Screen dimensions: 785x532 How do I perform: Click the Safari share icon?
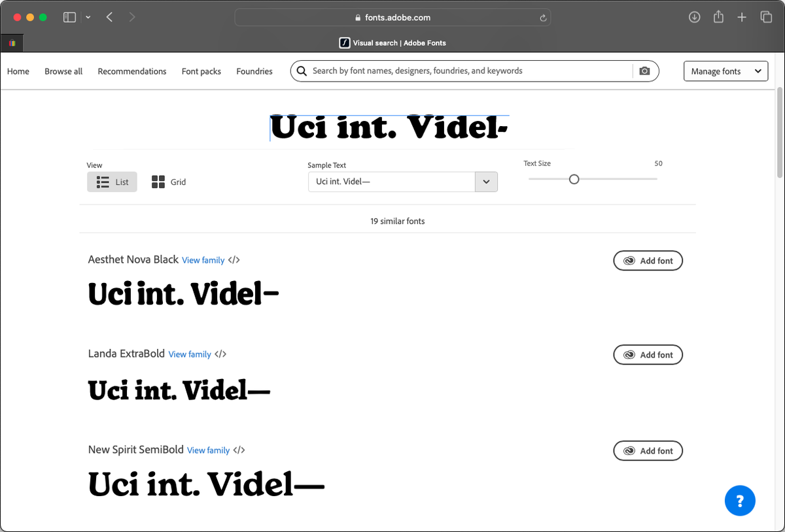(718, 17)
